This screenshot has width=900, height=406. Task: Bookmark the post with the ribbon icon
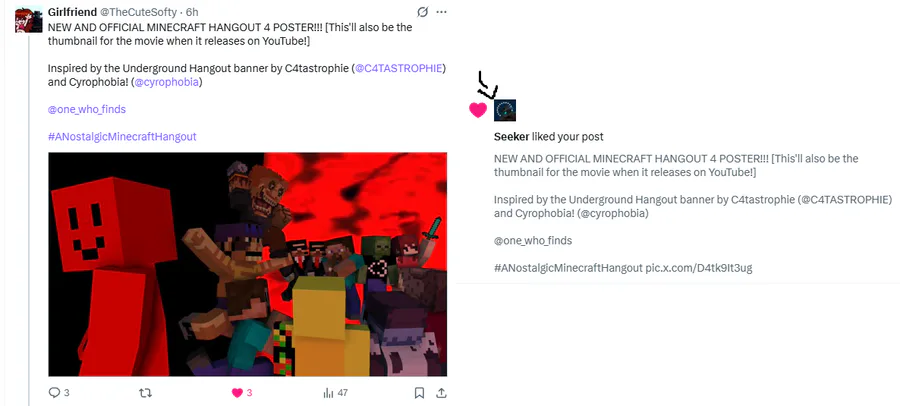(420, 393)
